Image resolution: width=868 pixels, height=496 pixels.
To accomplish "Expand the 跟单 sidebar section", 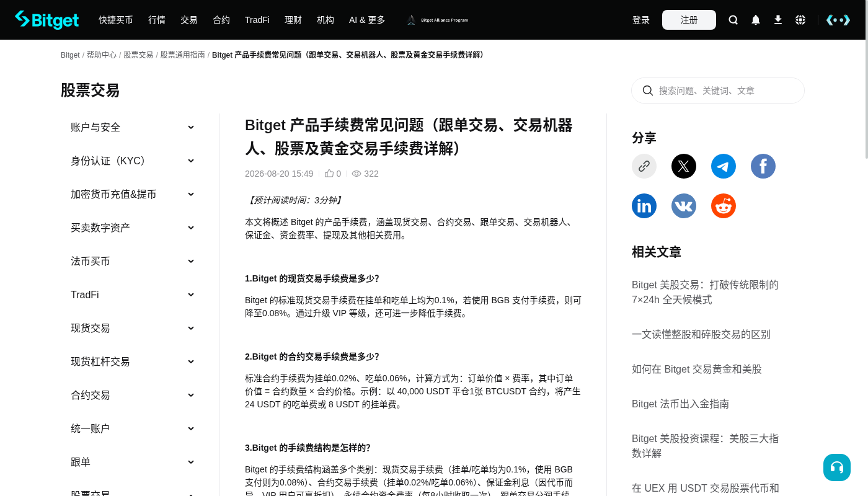I will click(x=133, y=462).
